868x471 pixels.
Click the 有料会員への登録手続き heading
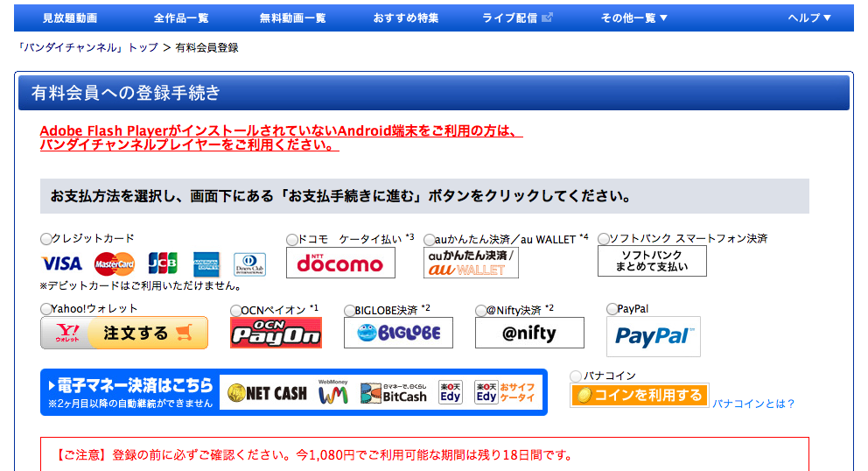coord(126,93)
